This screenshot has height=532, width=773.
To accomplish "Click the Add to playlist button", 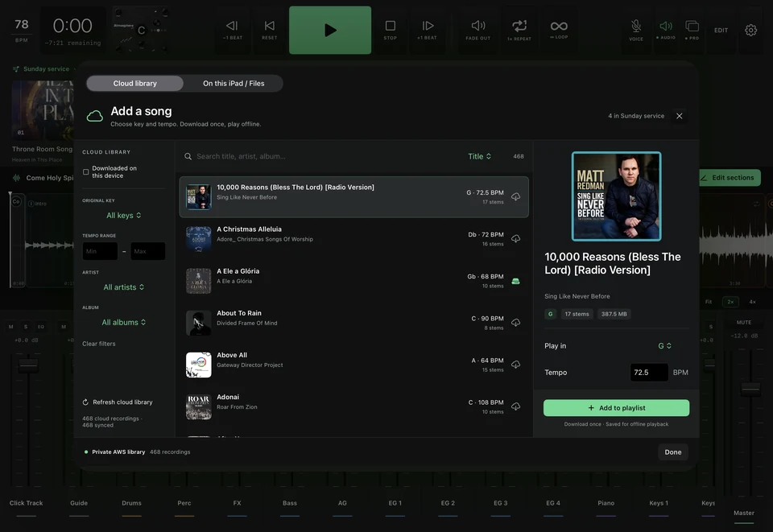I will coord(616,408).
